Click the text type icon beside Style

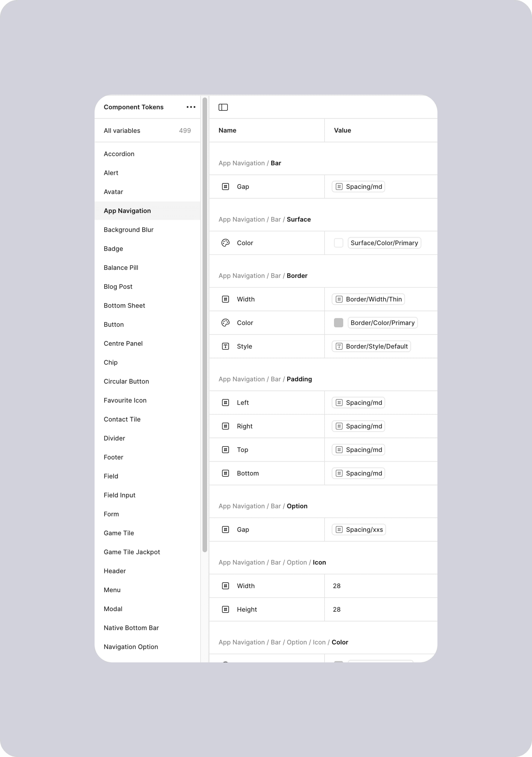point(225,346)
